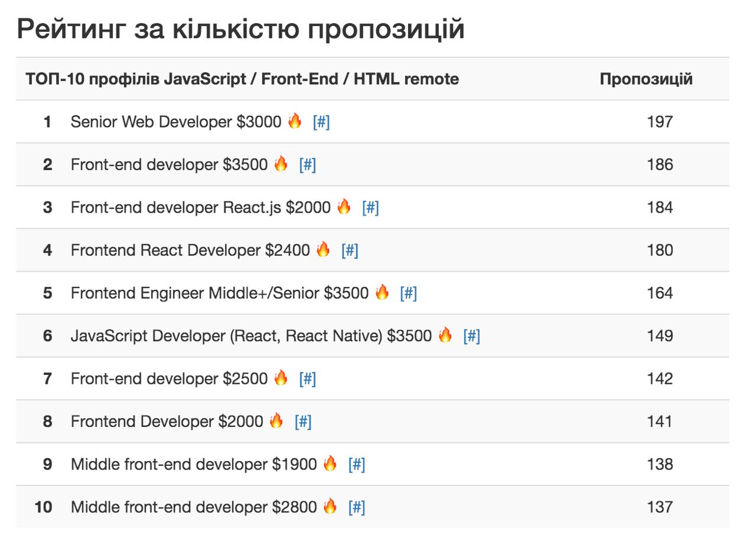Click flame icon on Frontend React Developer $2400
Image resolution: width=756 pixels, height=545 pixels.
(323, 250)
